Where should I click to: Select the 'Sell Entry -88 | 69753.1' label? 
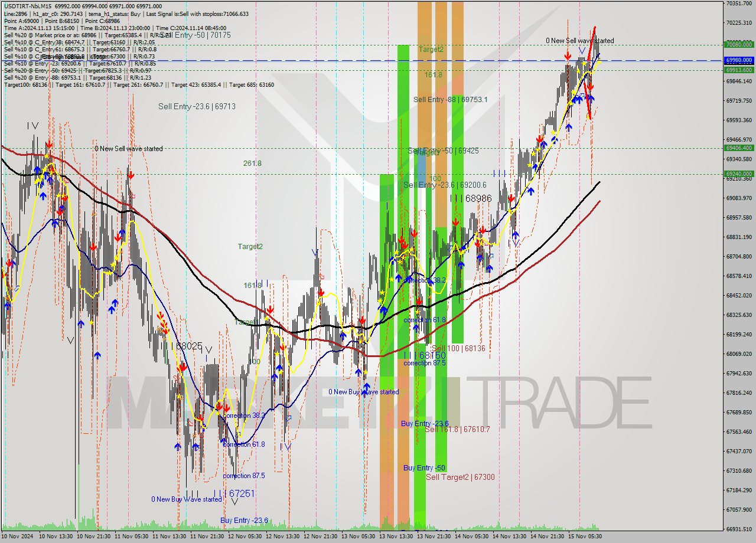[451, 99]
